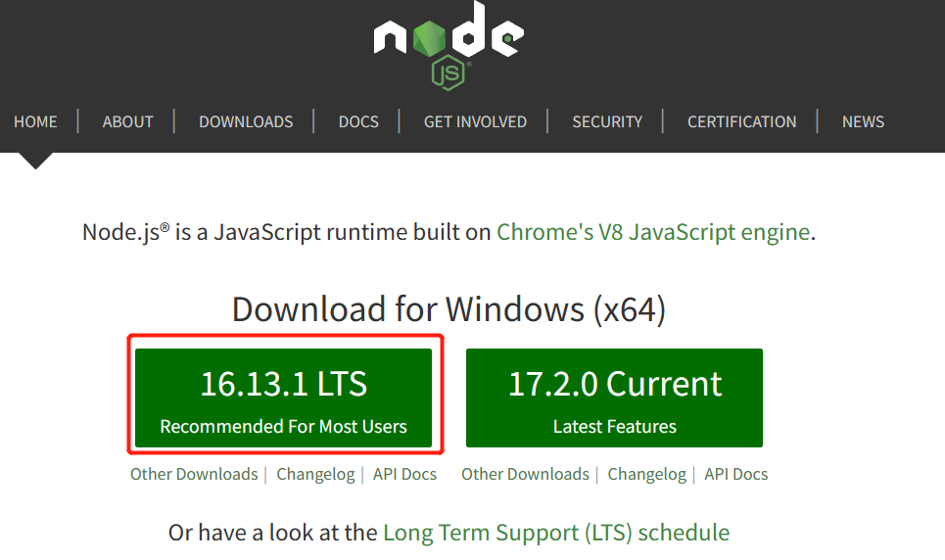This screenshot has height=560, width=945.
Task: Visit the SECURITY page
Action: click(607, 121)
